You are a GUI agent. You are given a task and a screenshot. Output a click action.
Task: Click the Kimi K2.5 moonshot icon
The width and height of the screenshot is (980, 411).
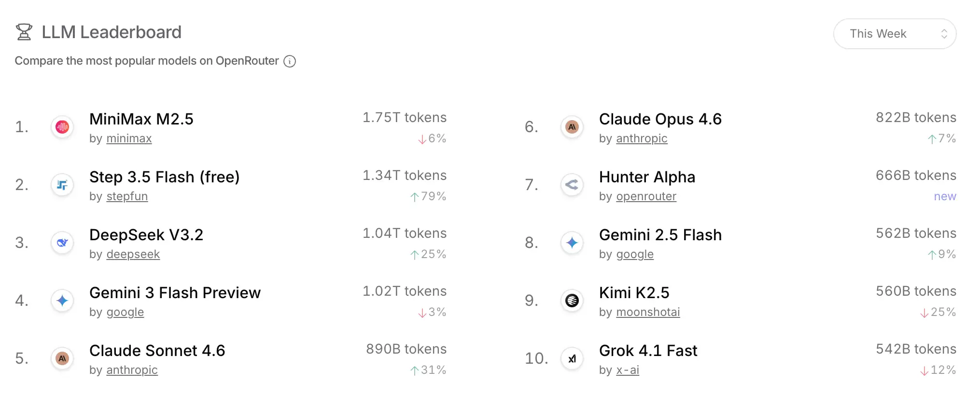point(572,301)
